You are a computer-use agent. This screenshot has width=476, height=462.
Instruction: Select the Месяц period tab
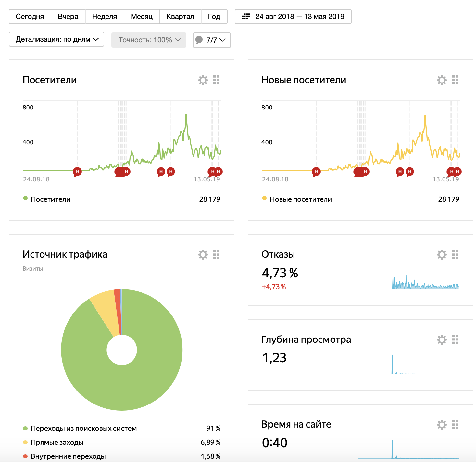(x=142, y=17)
